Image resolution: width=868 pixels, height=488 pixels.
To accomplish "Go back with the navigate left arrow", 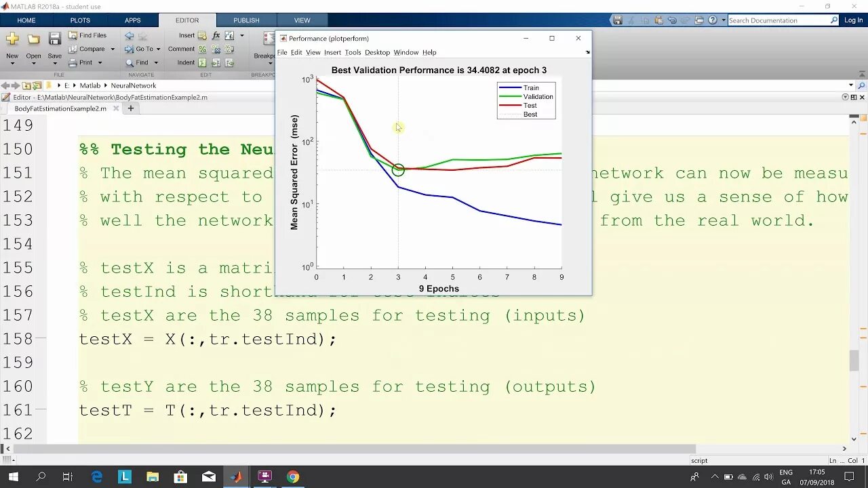I will pos(129,35).
